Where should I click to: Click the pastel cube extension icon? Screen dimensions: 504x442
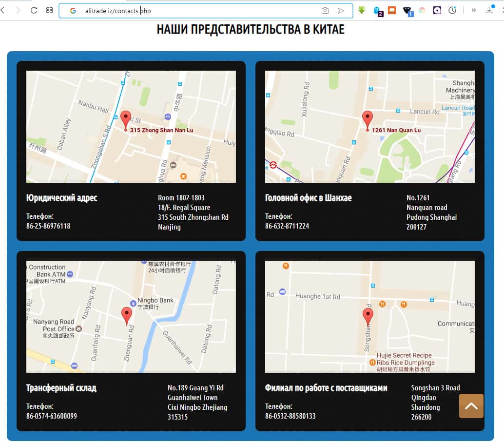422,10
